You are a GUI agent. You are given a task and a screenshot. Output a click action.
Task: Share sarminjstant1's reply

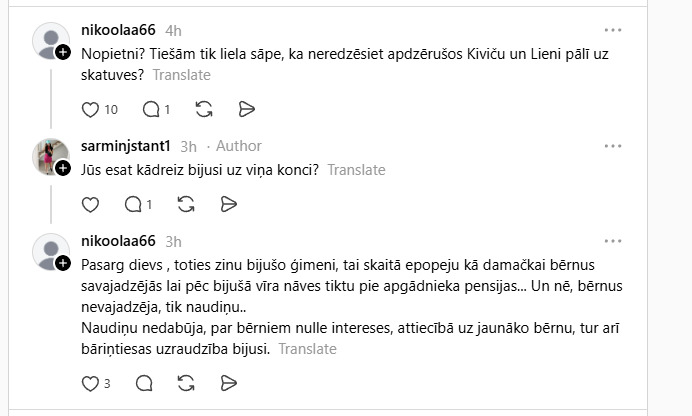228,204
